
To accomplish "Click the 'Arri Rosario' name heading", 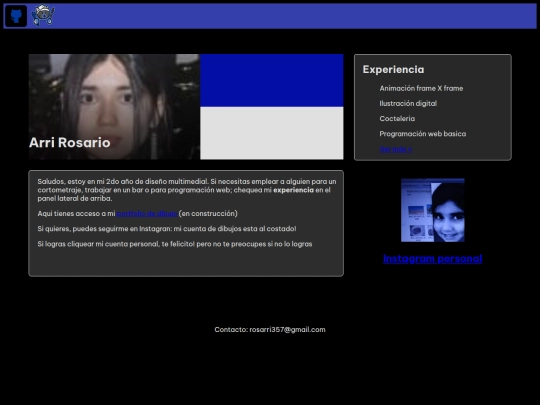I will 70,143.
